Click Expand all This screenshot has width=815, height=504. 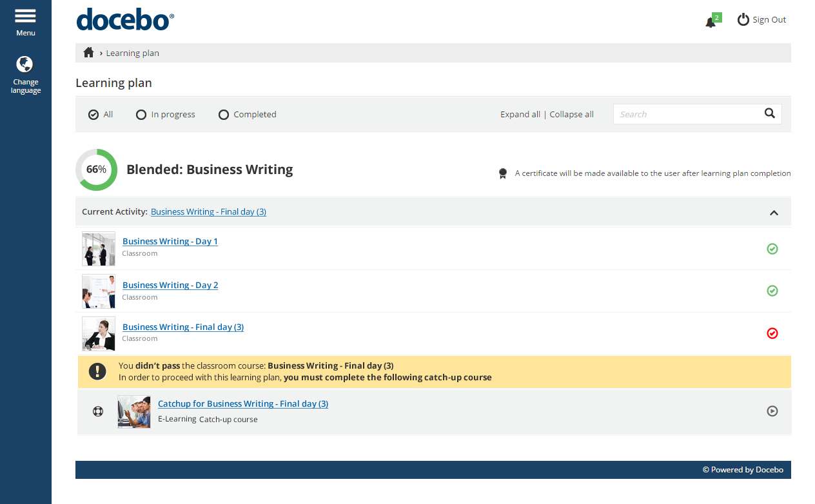(520, 115)
